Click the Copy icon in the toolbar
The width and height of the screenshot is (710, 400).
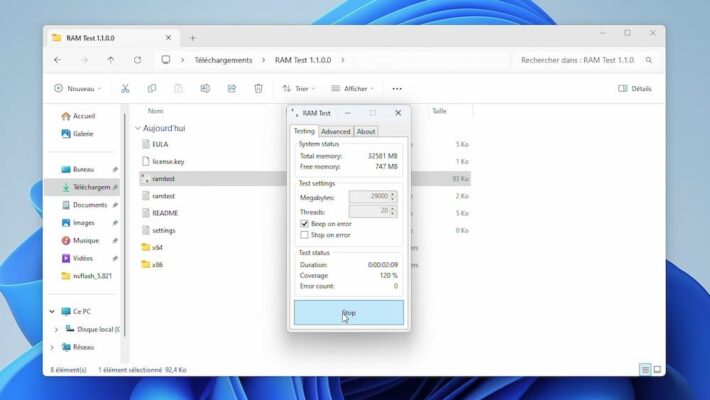point(152,88)
